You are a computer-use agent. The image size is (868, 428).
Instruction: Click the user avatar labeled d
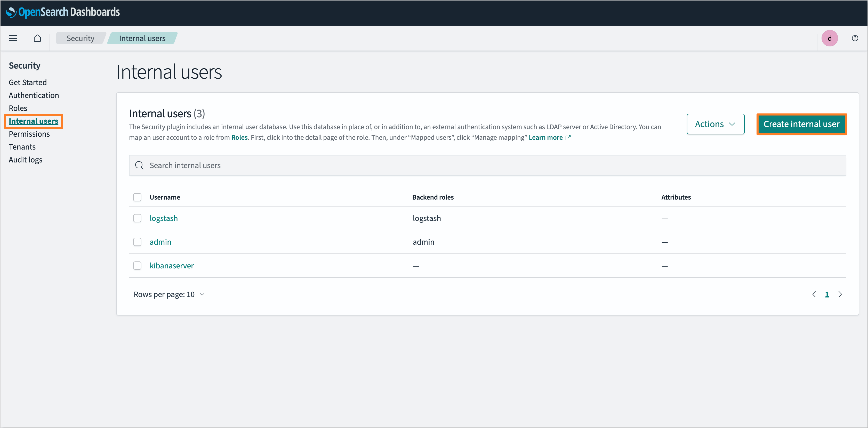[830, 38]
